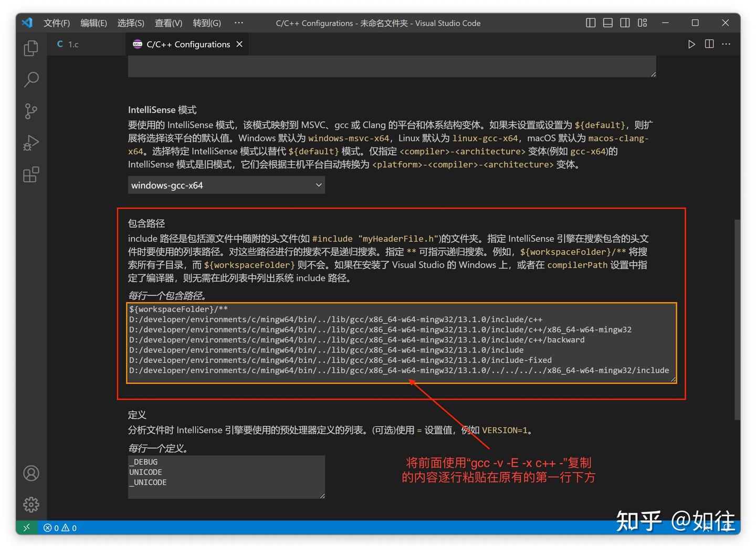Switch to the 1.c tab
756x553 pixels.
point(73,44)
